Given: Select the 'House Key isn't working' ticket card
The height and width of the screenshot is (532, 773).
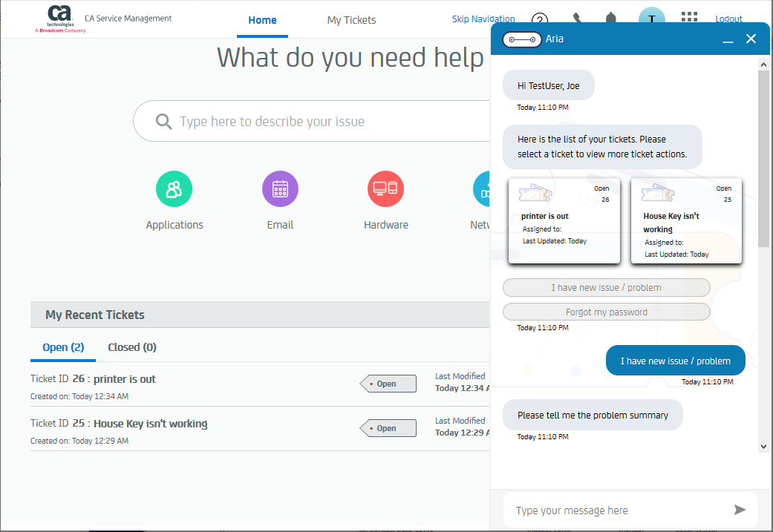Looking at the screenshot, I should 686,220.
